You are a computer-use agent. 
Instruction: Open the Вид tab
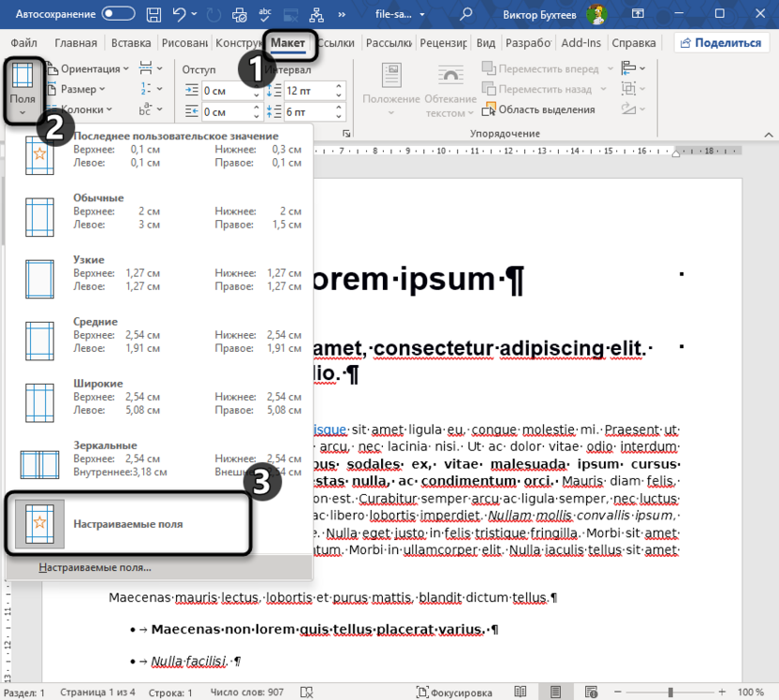coord(485,43)
